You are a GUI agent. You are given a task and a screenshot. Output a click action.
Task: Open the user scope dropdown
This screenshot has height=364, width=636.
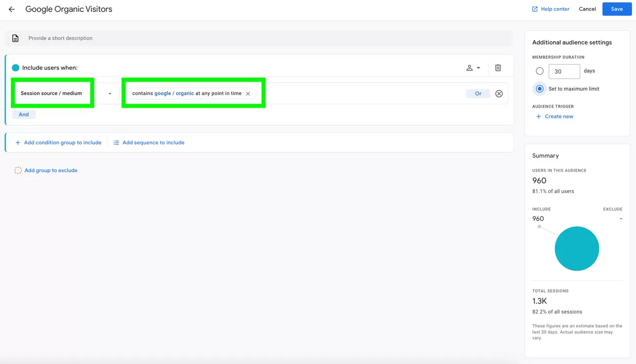coord(473,68)
